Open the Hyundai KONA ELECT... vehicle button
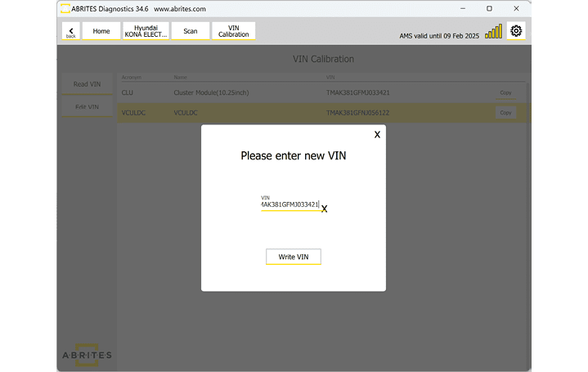 [x=146, y=31]
